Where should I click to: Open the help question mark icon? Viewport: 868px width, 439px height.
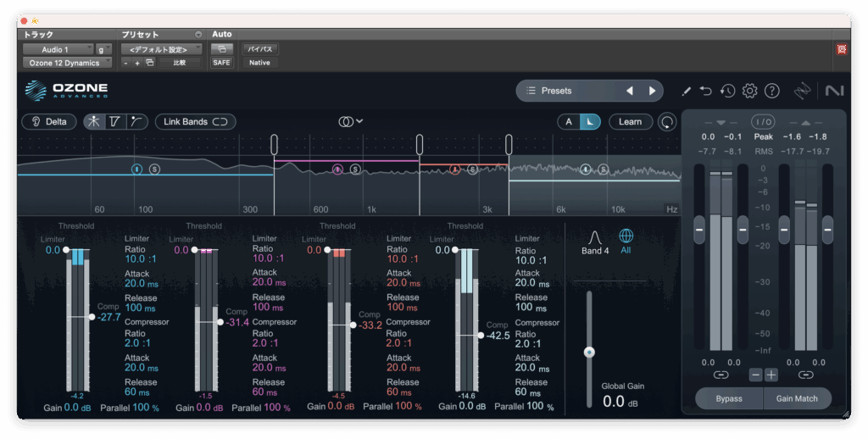coord(771,91)
